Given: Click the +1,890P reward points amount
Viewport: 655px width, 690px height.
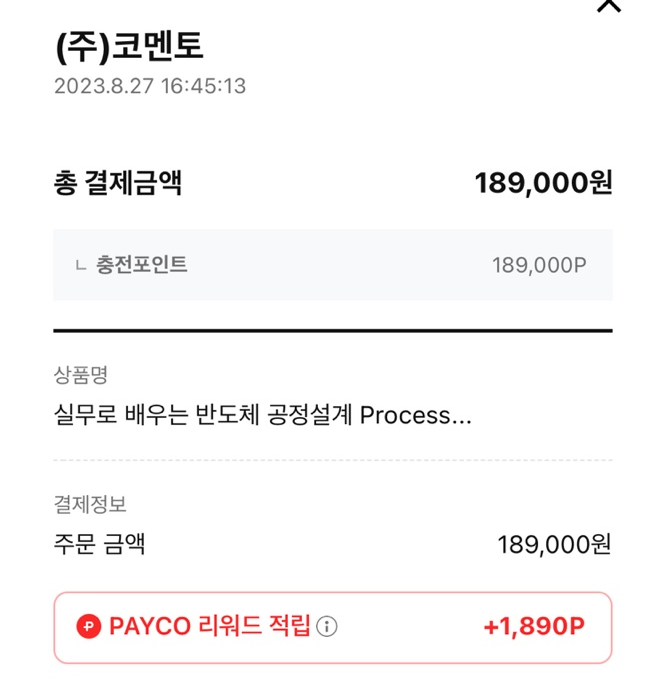Looking at the screenshot, I should (534, 627).
